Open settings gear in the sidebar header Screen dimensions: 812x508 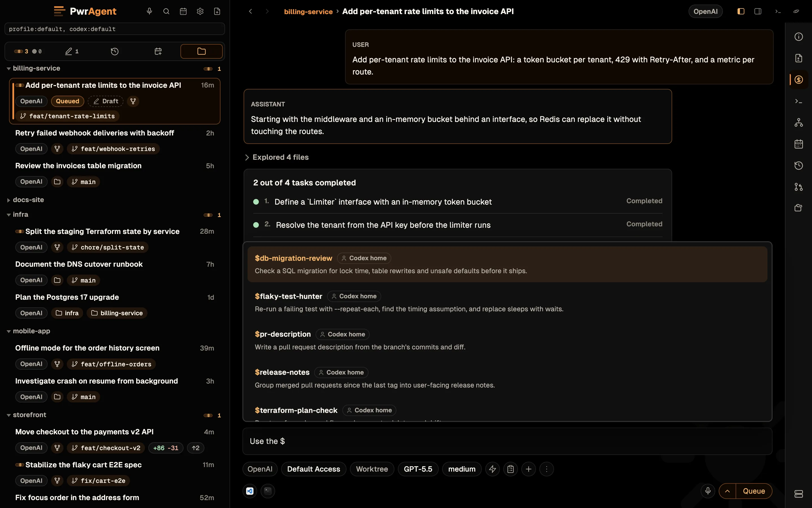click(200, 11)
